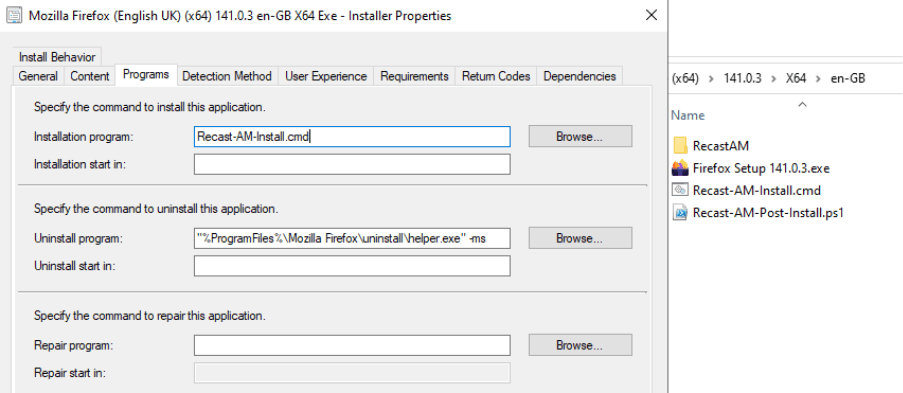Click the 'Specify the command to repair' text

[150, 316]
